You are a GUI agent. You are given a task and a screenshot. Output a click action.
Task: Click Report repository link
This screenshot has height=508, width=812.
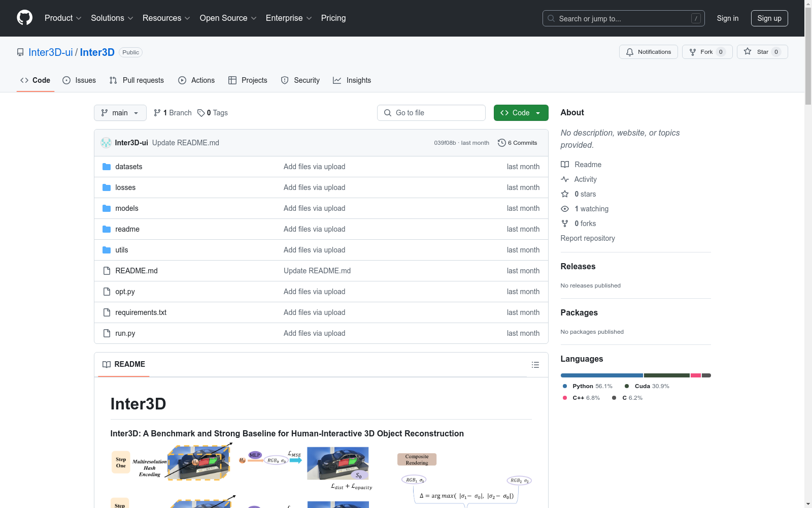(x=588, y=238)
